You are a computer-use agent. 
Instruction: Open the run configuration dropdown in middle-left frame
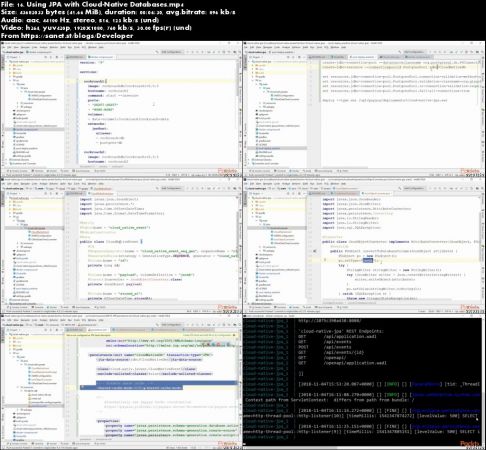171,189
